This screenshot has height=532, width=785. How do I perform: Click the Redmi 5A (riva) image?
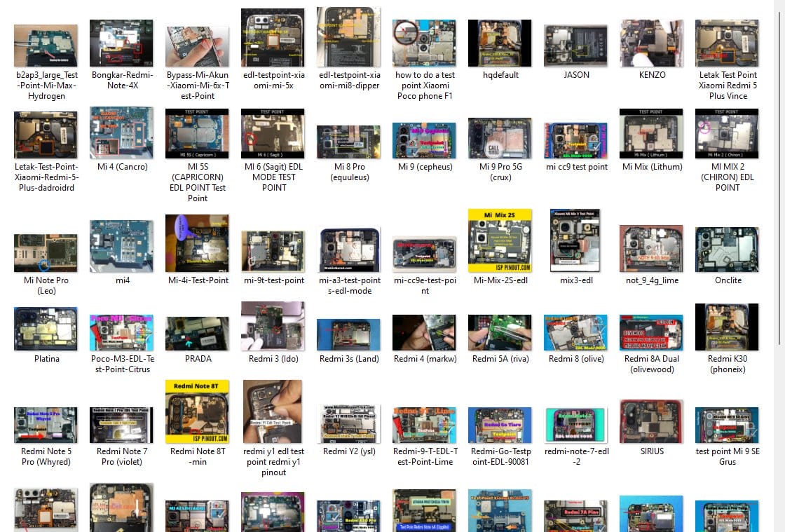click(500, 332)
